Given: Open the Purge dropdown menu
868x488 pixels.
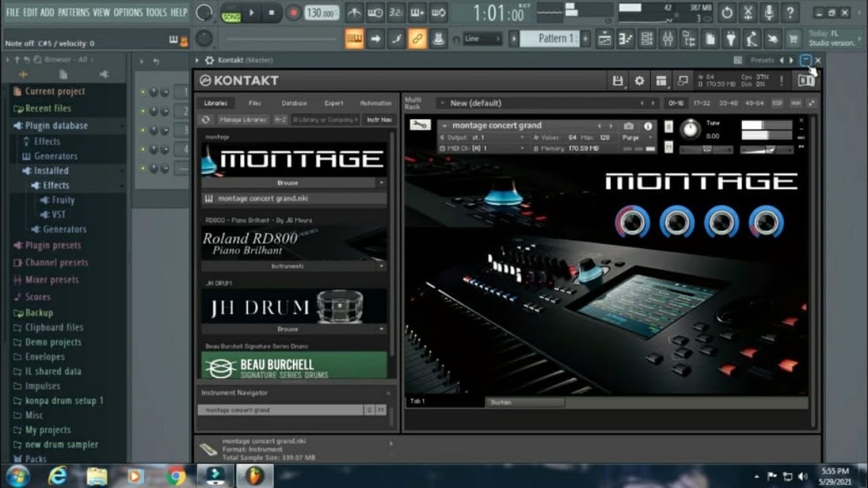Looking at the screenshot, I should pyautogui.click(x=639, y=138).
